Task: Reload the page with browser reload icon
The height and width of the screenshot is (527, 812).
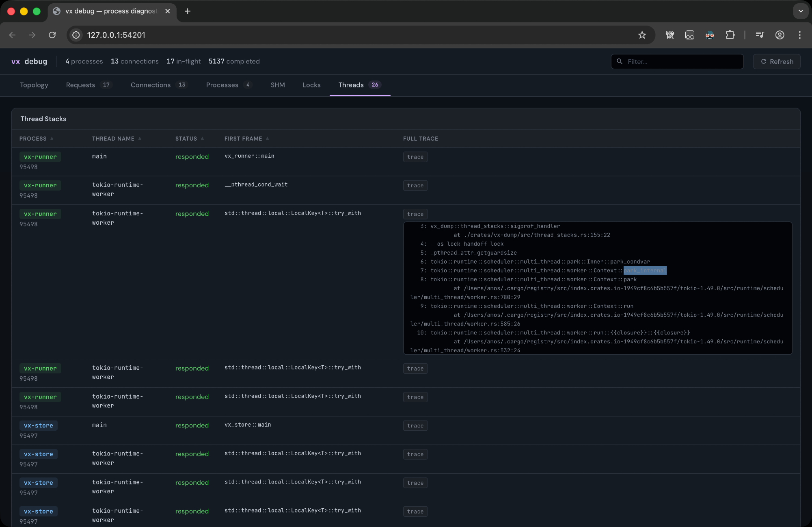Action: pyautogui.click(x=52, y=35)
